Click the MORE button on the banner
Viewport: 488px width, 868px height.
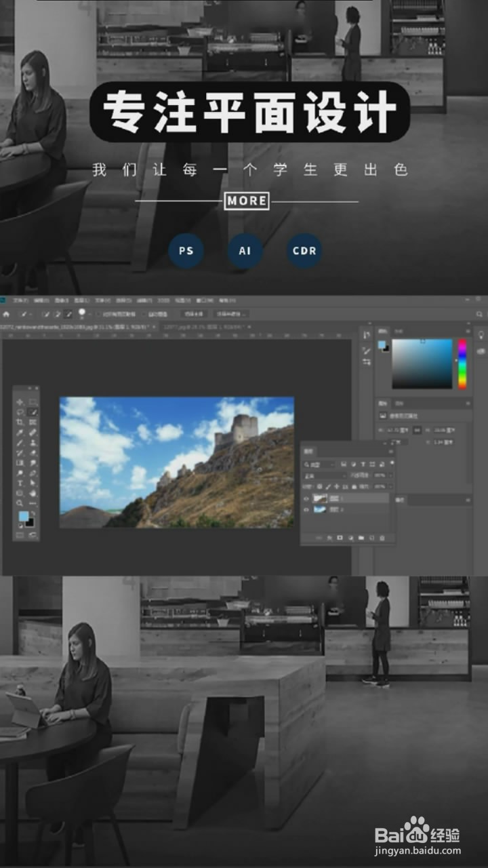tap(247, 201)
